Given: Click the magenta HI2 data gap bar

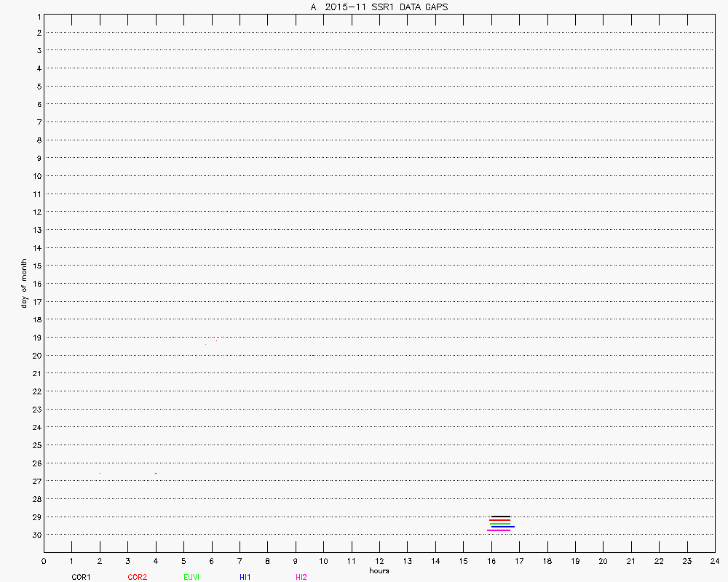Looking at the screenshot, I should tap(499, 530).
